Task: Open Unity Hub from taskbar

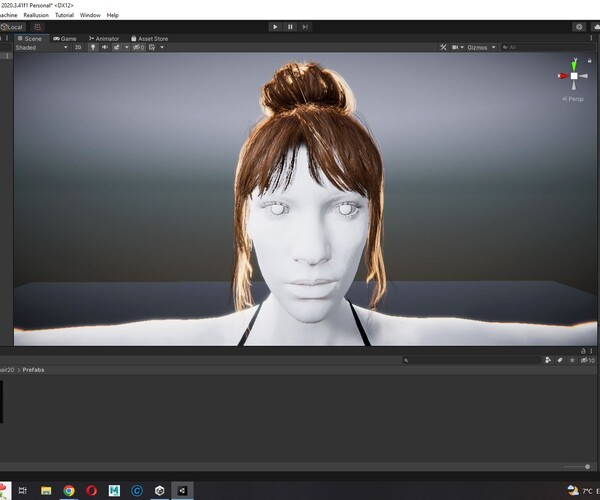Action: click(160, 490)
